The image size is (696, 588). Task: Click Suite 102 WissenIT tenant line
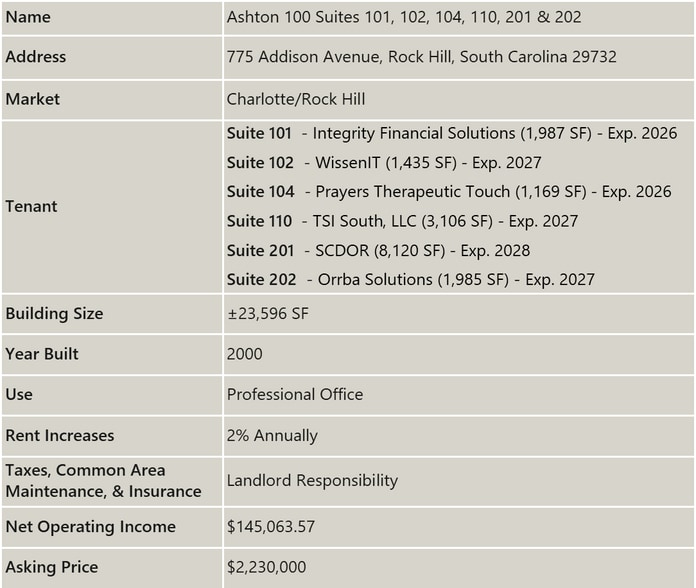(x=384, y=162)
